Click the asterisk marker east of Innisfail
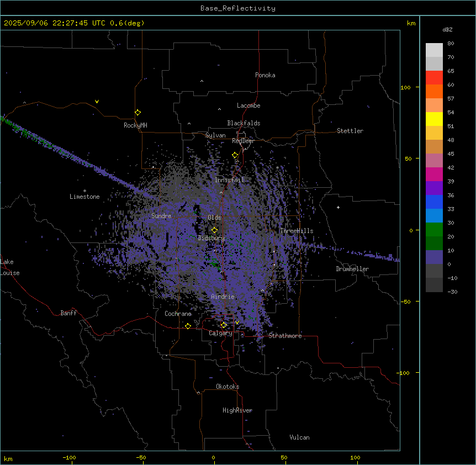 [x=277, y=168]
